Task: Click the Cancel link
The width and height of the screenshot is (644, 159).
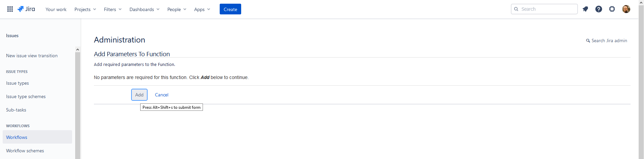Action: tap(162, 95)
